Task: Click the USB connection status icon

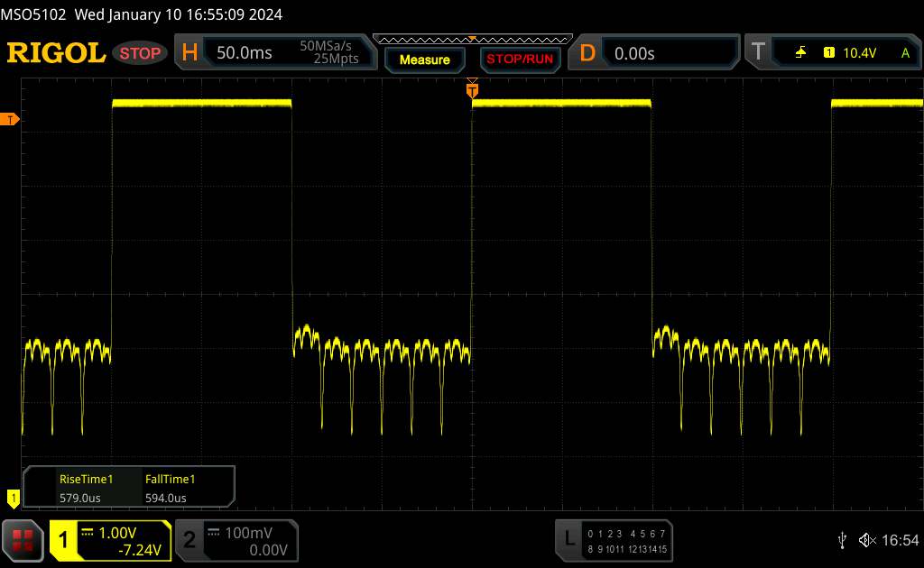Action: (843, 539)
